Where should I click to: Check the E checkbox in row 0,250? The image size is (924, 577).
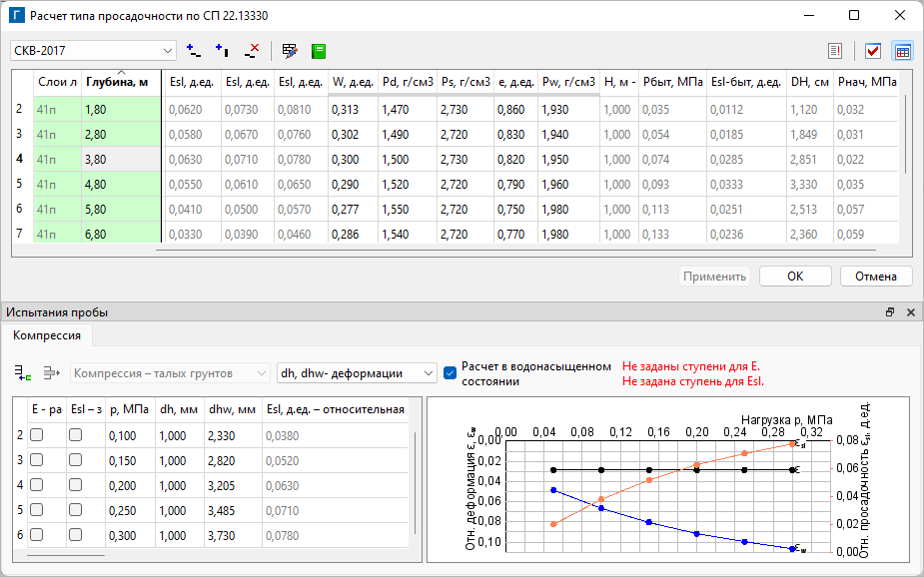(x=37, y=510)
